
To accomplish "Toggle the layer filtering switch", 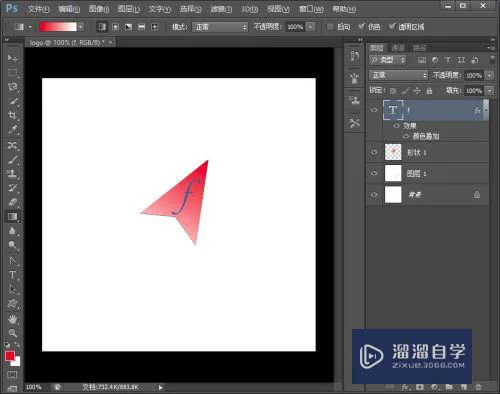I will point(492,60).
